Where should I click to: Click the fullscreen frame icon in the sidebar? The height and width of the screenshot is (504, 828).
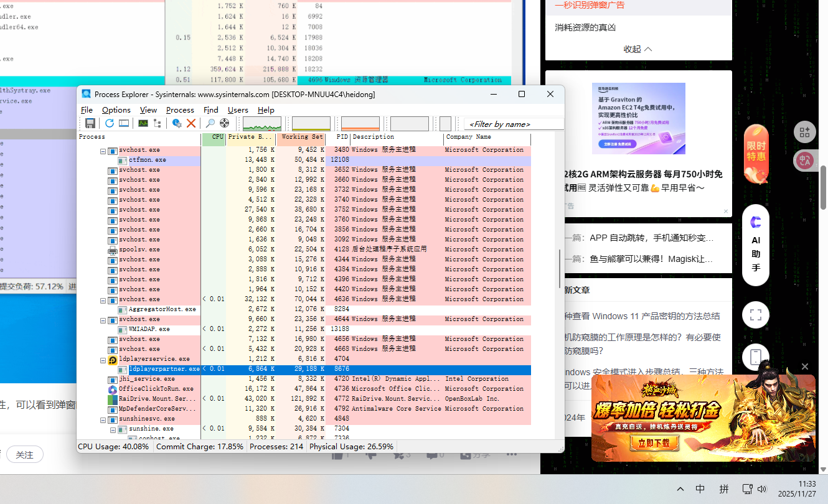(756, 315)
